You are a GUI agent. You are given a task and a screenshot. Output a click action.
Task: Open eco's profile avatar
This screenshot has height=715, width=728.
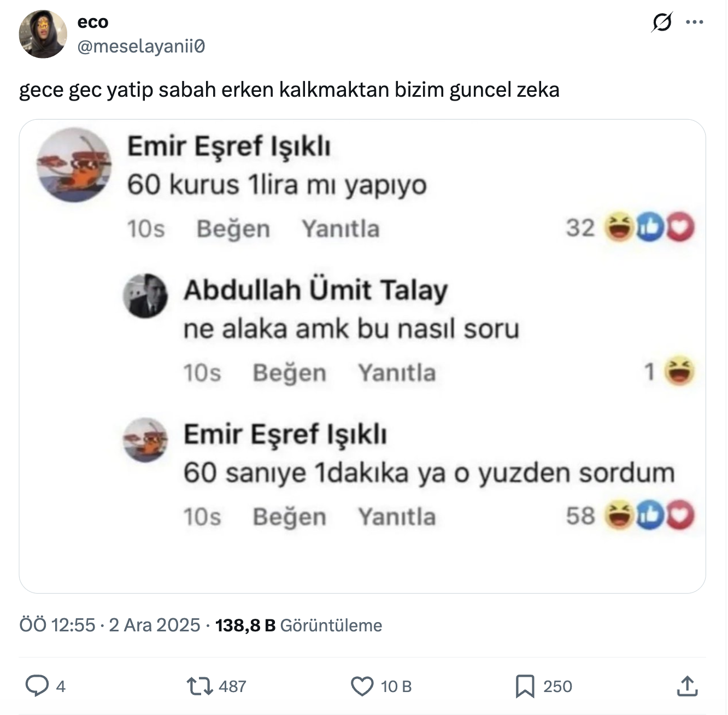[43, 34]
